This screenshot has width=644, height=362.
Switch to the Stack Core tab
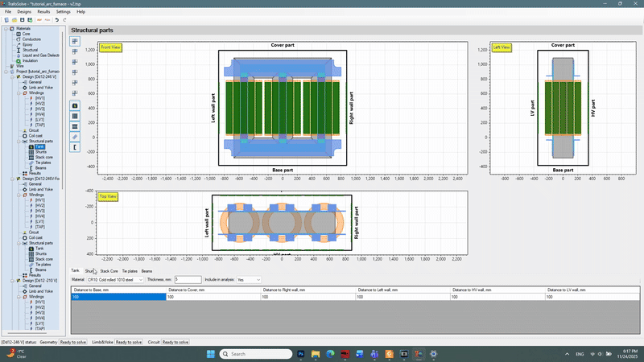click(109, 271)
